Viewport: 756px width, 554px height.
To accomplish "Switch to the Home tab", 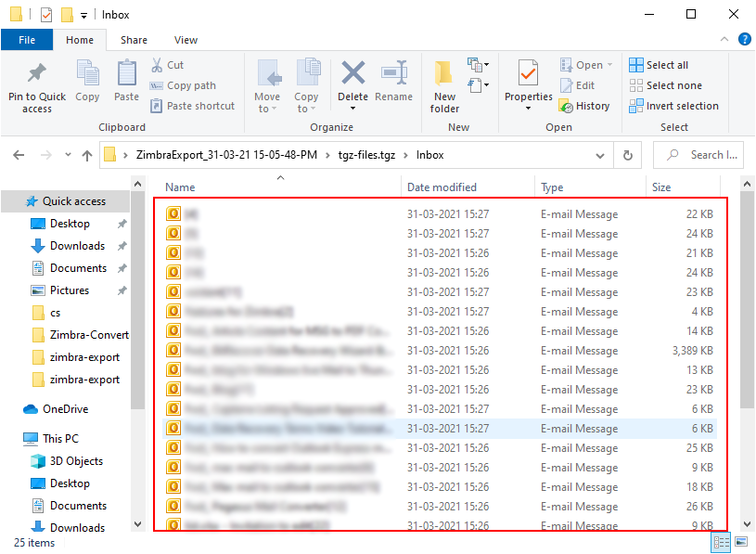I will (80, 40).
